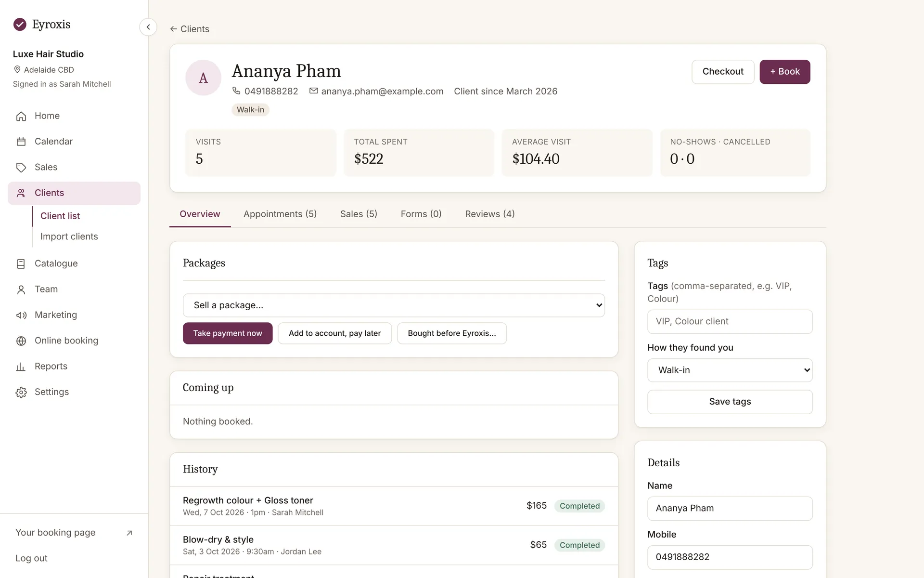
Task: Focus the Tags input field
Action: [x=730, y=321]
